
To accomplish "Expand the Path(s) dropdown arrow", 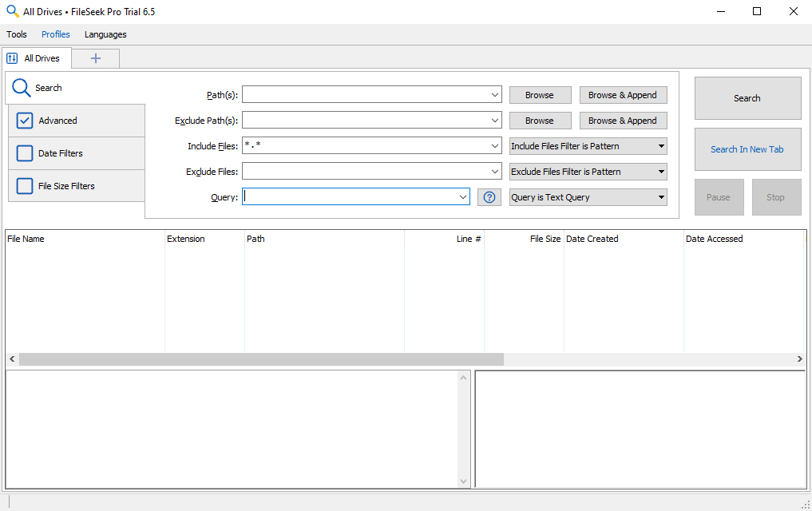I will [x=495, y=95].
